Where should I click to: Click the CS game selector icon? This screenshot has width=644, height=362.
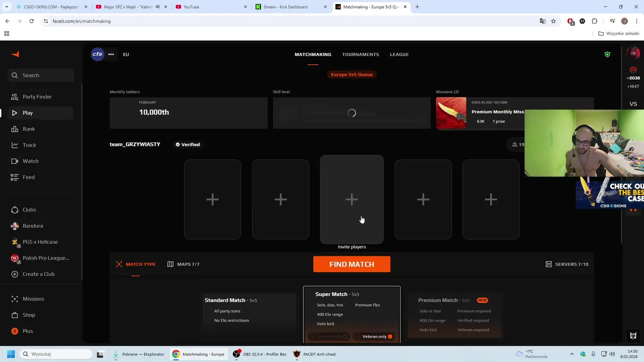click(x=97, y=54)
